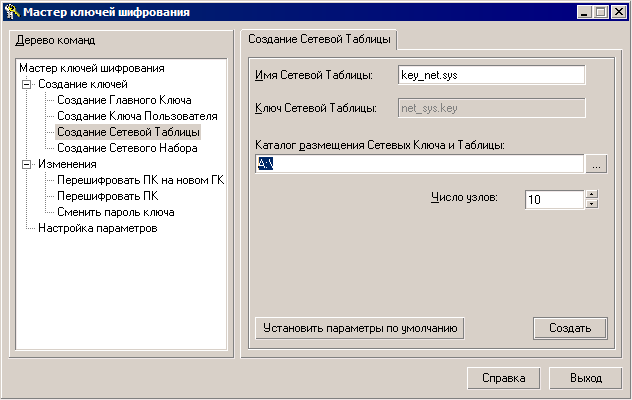Screen dimensions: 632x400
Task: Click the Дерево команд panel heading
Action: (56, 40)
